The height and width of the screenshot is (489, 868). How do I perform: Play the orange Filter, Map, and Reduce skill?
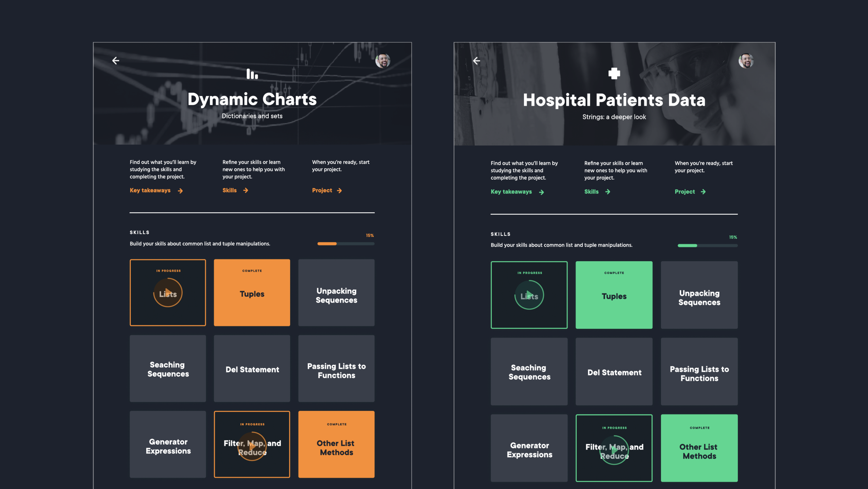[252, 446]
